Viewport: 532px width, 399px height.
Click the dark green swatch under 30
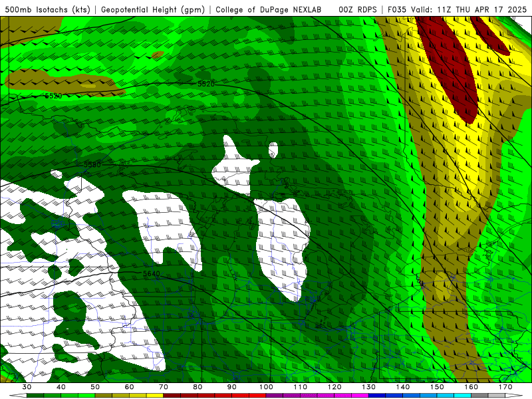pos(35,396)
